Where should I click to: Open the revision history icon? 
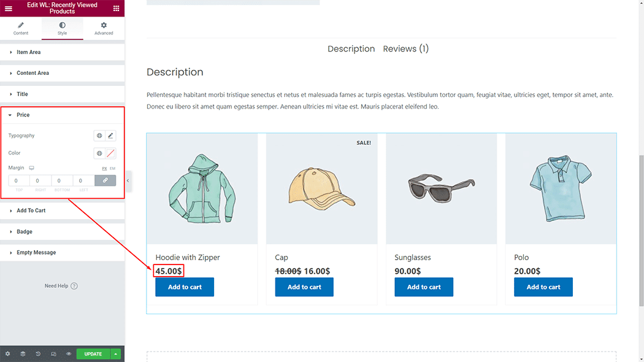point(38,354)
